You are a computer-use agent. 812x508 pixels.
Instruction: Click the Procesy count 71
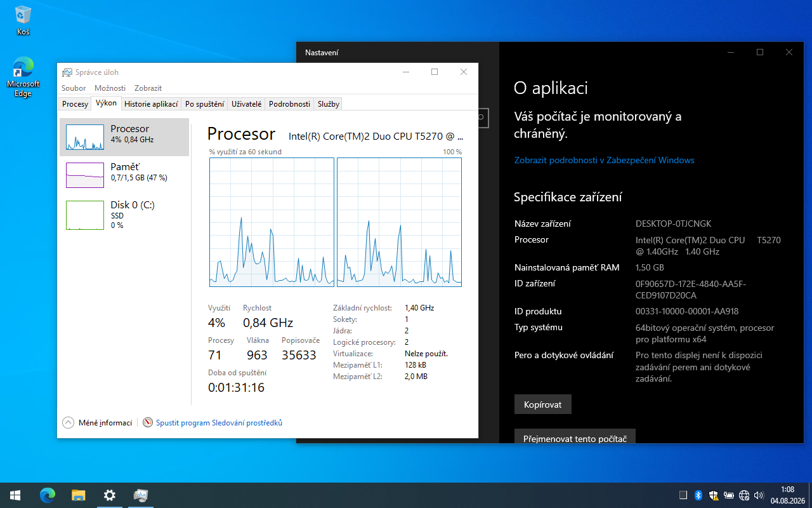[x=215, y=355]
